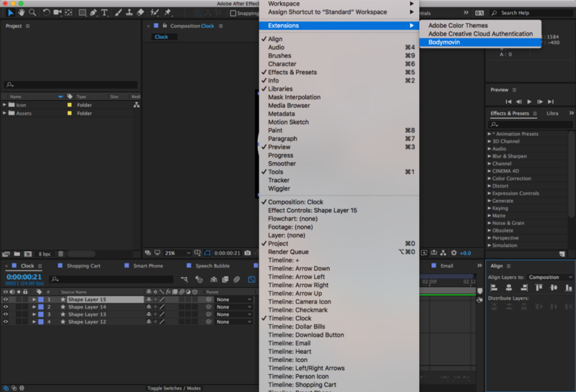The height and width of the screenshot is (392, 576).
Task: Select the Clone Stamp tool
Action: 130,13
